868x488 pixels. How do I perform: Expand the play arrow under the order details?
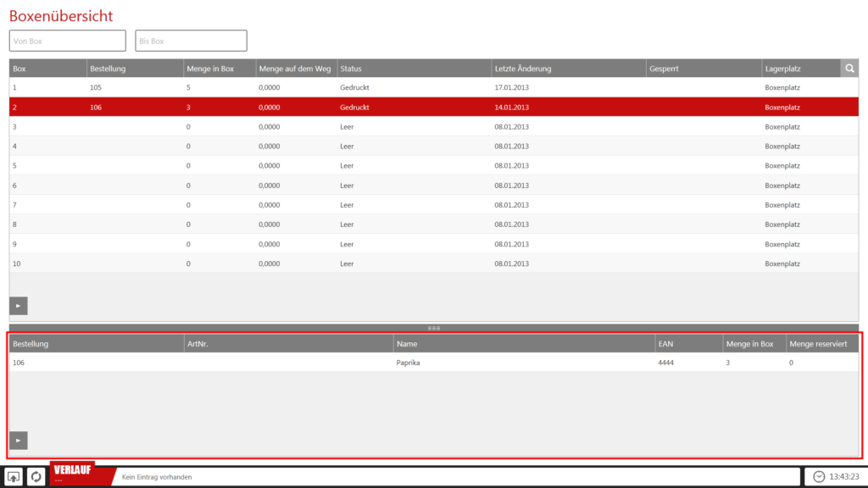[x=19, y=440]
